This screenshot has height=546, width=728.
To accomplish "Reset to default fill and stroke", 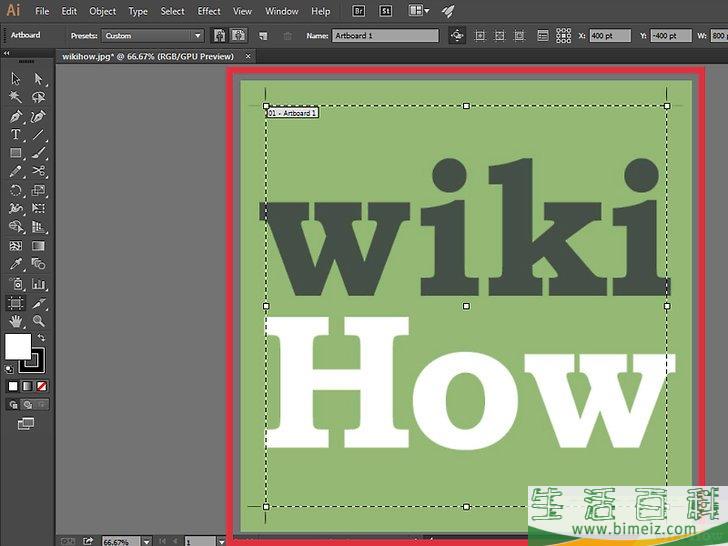I will tap(9, 369).
